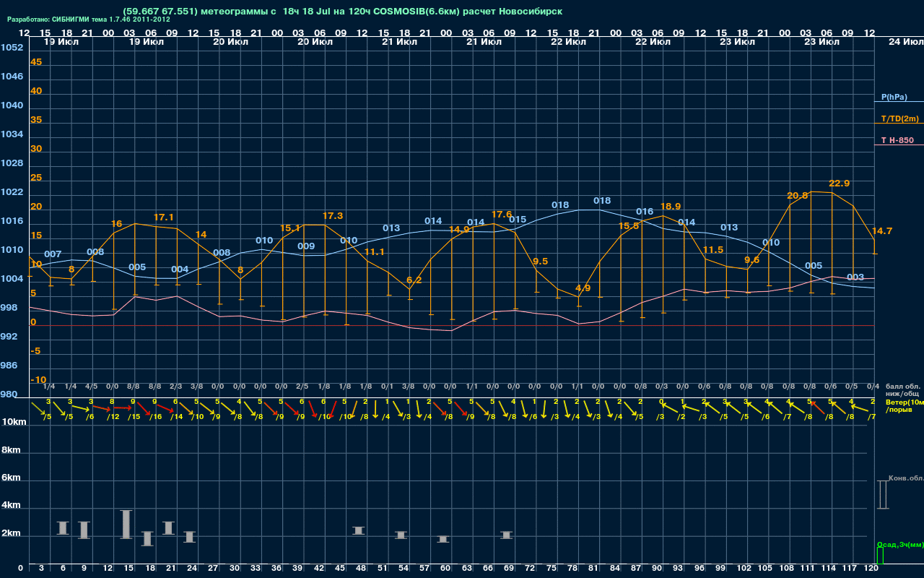
Task: Click the 009 pressure label
Action: (306, 246)
